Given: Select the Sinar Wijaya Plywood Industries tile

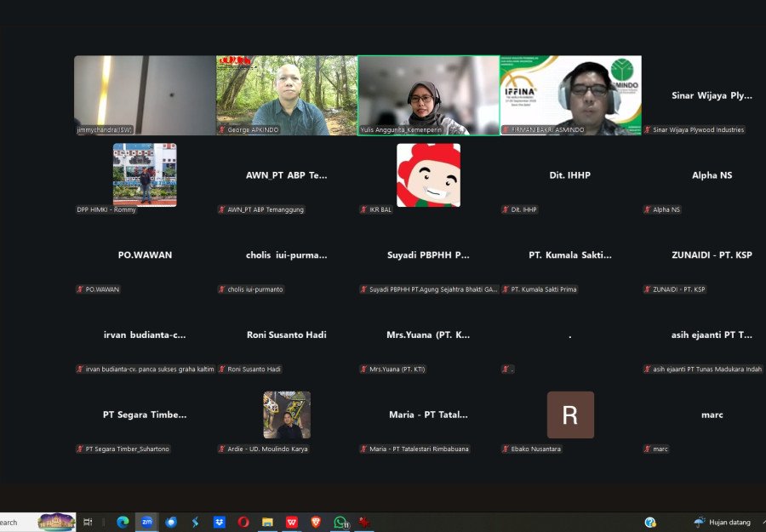Looking at the screenshot, I should point(712,95).
